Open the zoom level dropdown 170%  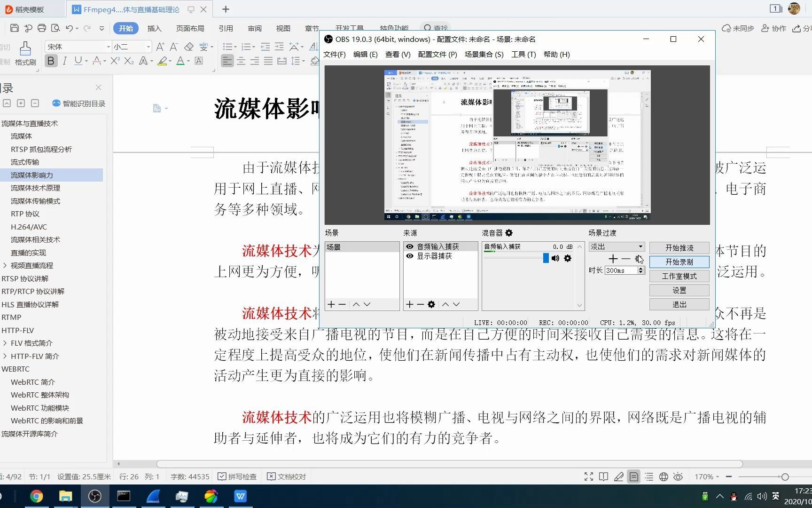point(707,476)
